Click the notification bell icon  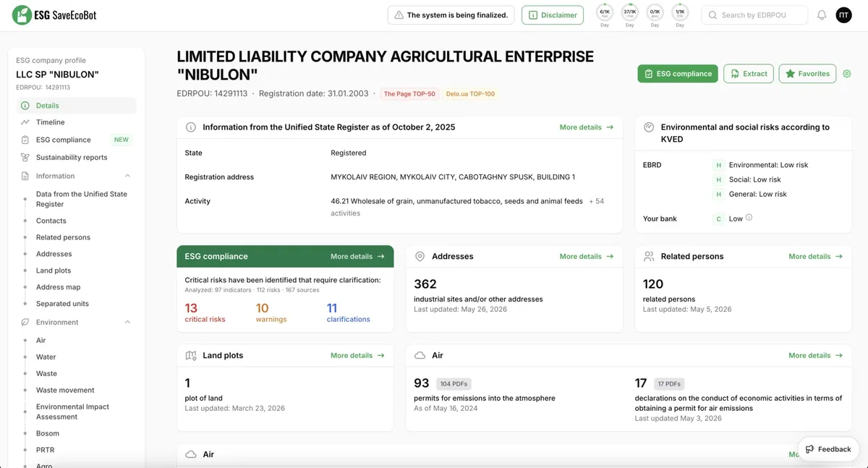pos(822,15)
